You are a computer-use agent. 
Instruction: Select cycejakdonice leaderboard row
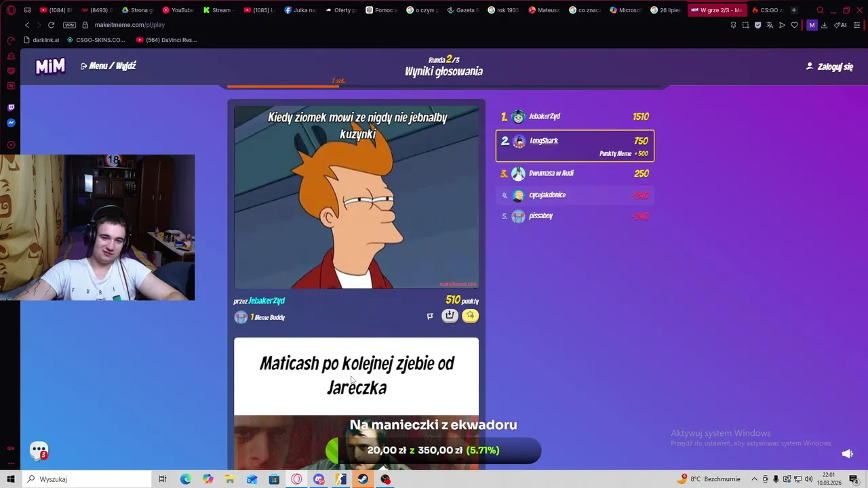click(575, 195)
